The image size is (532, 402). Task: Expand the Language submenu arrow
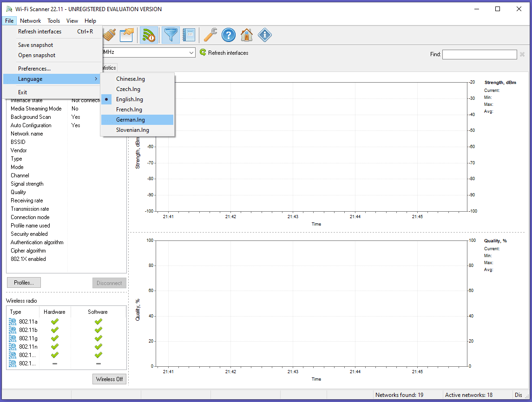click(x=96, y=78)
